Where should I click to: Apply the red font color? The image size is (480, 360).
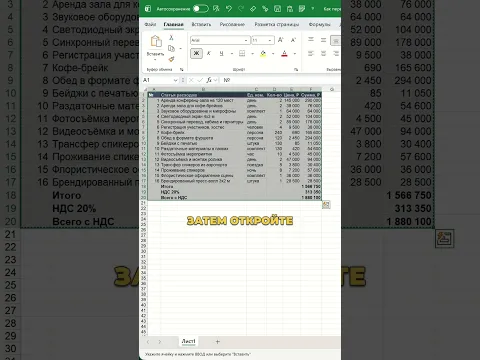(284, 53)
